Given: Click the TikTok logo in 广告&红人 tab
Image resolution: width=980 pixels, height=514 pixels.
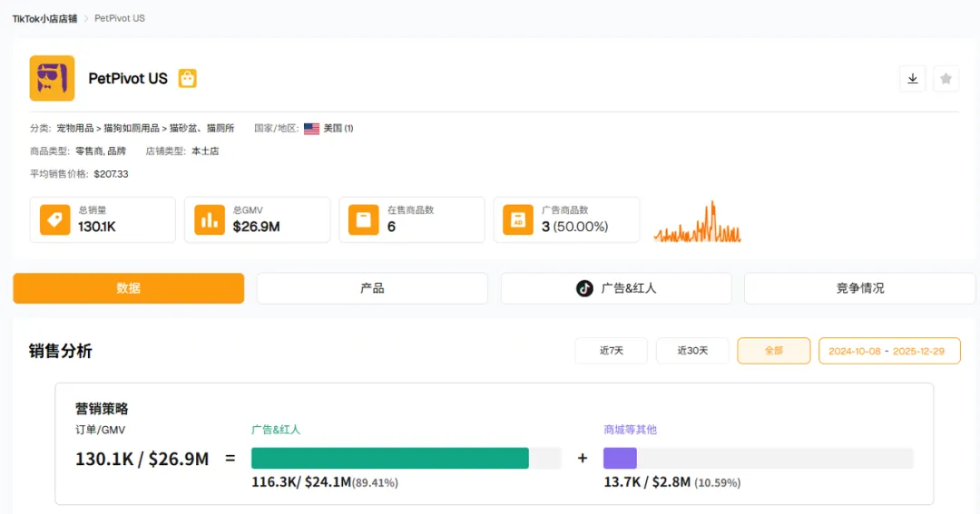Looking at the screenshot, I should point(585,288).
